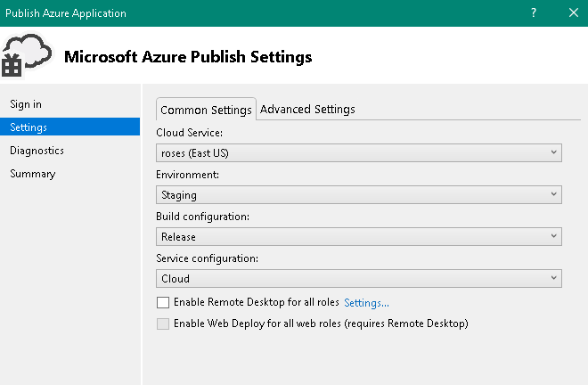The height and width of the screenshot is (385, 588).
Task: Open the Diagnostics step
Action: (x=37, y=151)
